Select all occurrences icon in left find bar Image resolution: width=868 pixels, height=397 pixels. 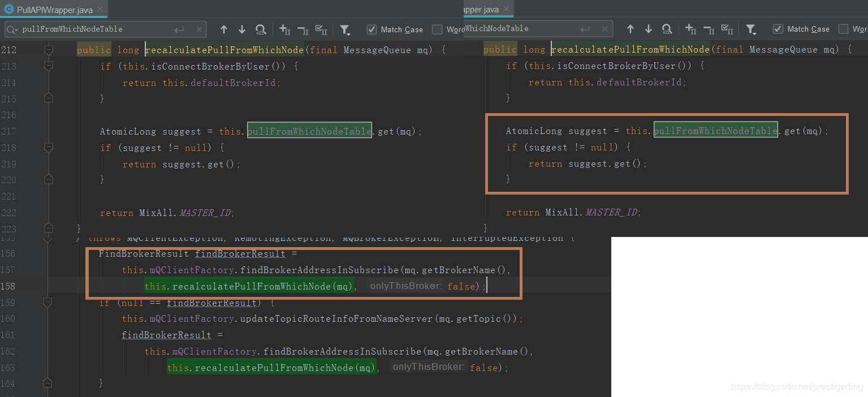[321, 29]
